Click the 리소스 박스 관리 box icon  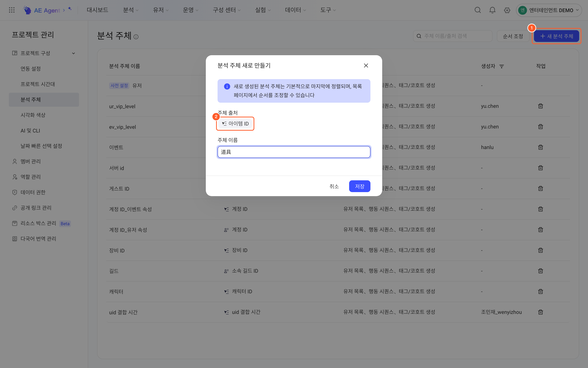click(x=15, y=223)
